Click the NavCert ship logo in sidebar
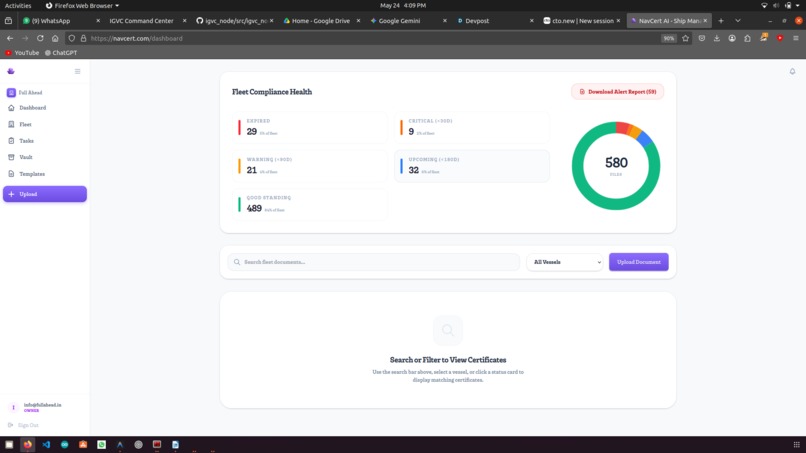Viewport: 806px width, 453px height. click(x=11, y=71)
